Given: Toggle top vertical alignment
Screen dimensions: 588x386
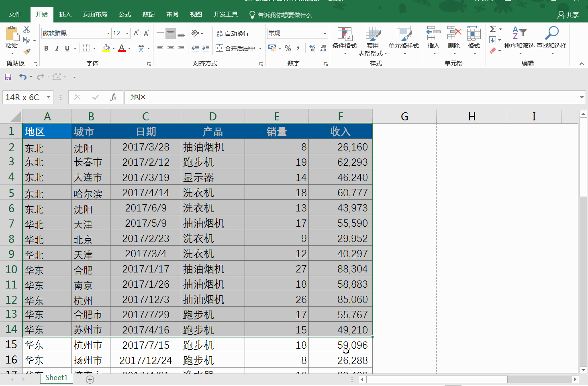Looking at the screenshot, I should tap(160, 33).
